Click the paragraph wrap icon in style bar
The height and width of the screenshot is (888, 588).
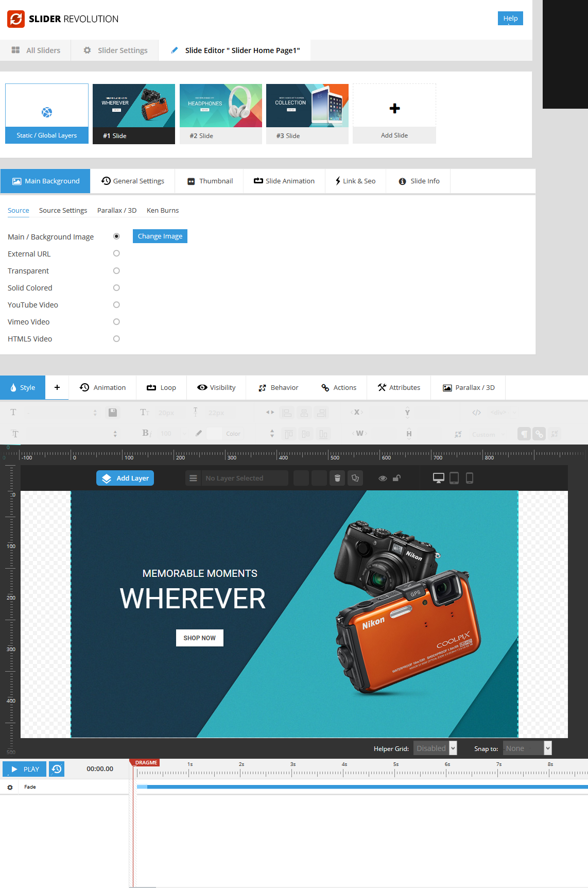click(524, 434)
